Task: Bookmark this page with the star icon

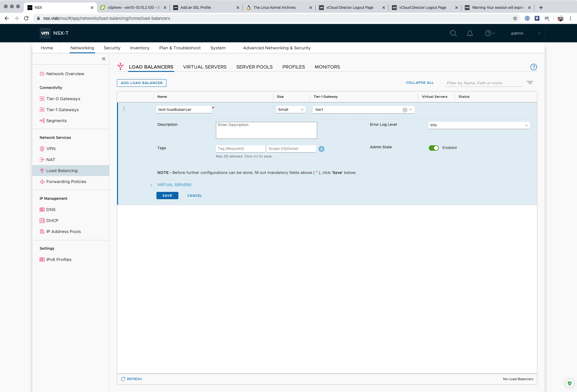Action: coord(515,18)
